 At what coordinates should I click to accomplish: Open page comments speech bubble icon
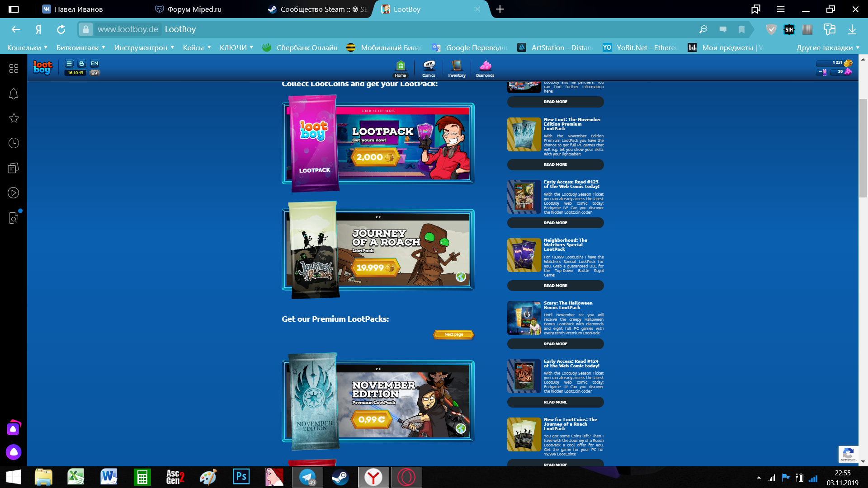click(723, 29)
